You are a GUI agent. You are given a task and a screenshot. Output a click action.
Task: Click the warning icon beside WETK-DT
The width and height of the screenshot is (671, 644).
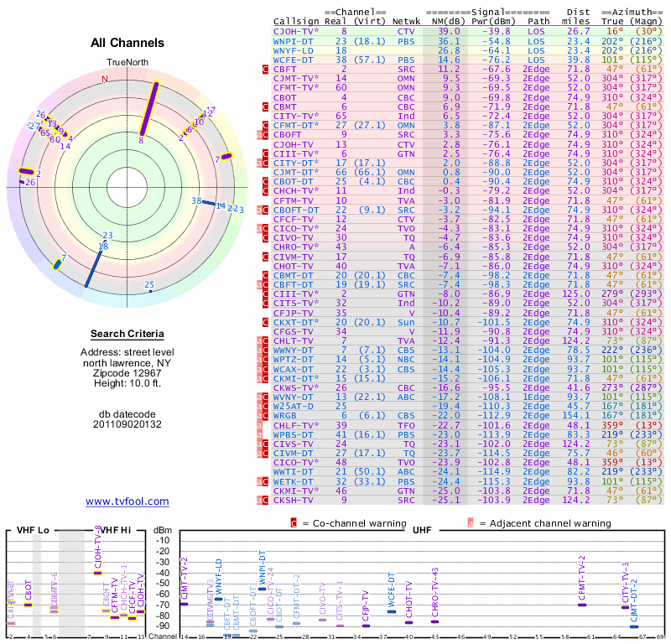tap(264, 481)
